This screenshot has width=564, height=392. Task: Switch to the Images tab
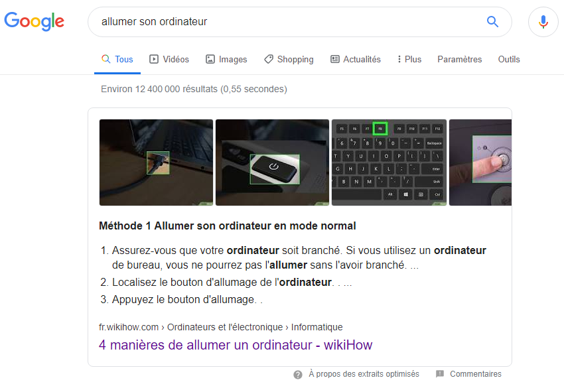point(226,59)
